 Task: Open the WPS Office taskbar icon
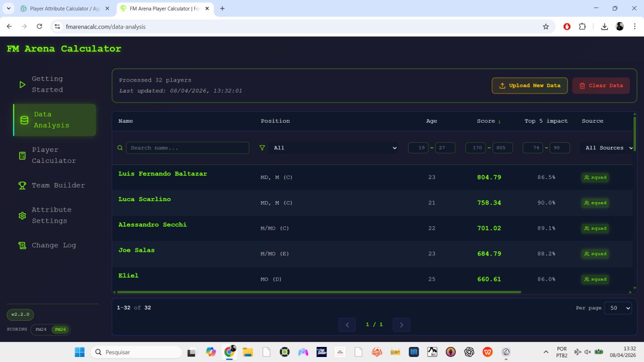tap(488, 352)
